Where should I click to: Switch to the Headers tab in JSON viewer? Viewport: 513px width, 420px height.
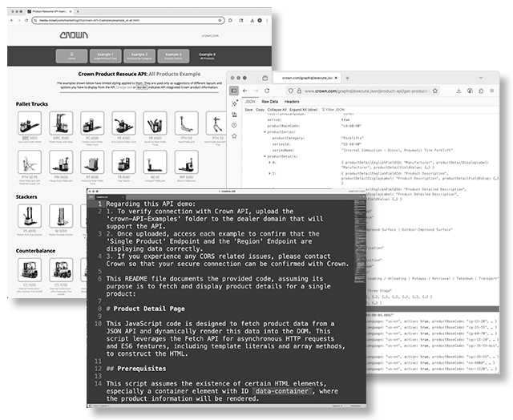(292, 102)
